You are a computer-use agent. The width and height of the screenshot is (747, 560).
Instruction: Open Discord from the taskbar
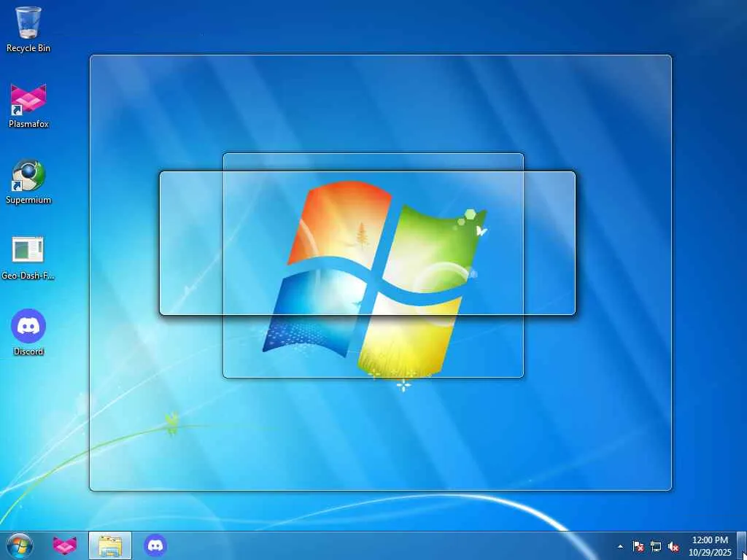155,545
